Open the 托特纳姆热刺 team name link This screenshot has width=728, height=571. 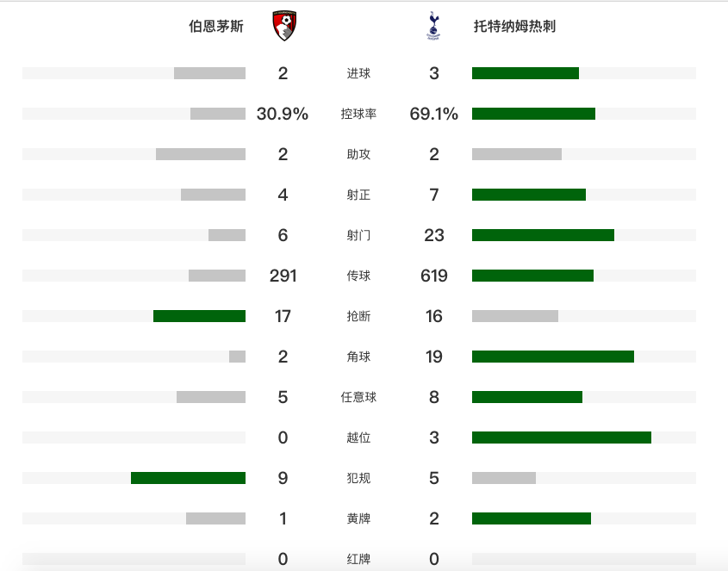[514, 27]
